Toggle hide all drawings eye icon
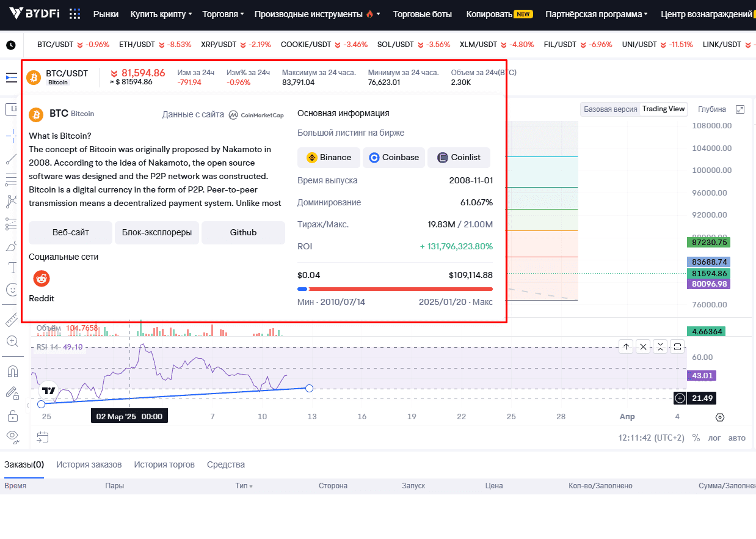Image resolution: width=756 pixels, height=539 pixels. 12,436
